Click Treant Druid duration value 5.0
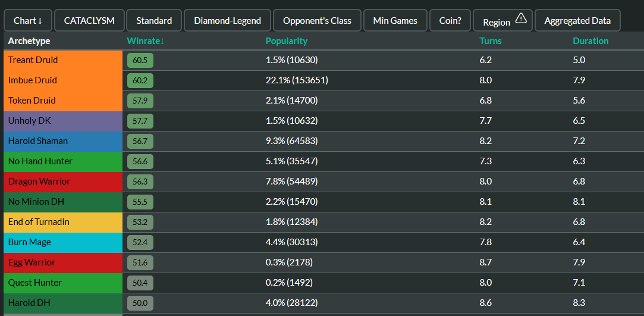The height and width of the screenshot is (316, 644). (579, 60)
